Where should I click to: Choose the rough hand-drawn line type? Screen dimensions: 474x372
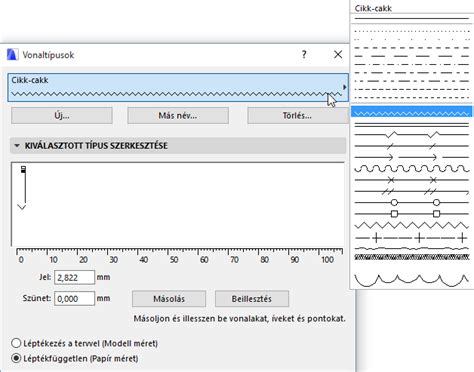pos(412,248)
